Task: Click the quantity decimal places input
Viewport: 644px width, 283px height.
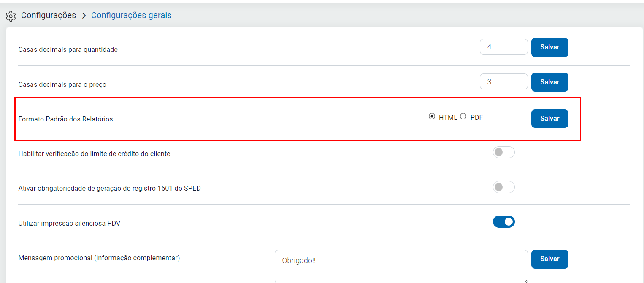Action: click(x=503, y=47)
